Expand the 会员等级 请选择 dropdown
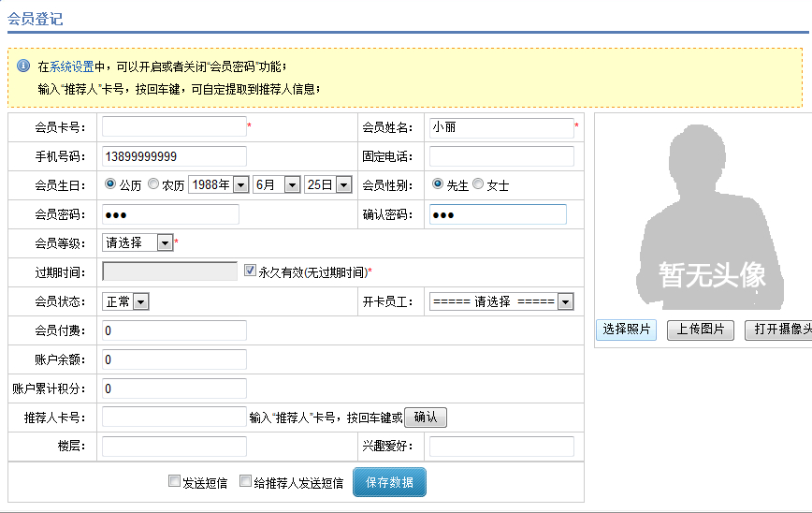This screenshot has width=812, height=513. 138,242
